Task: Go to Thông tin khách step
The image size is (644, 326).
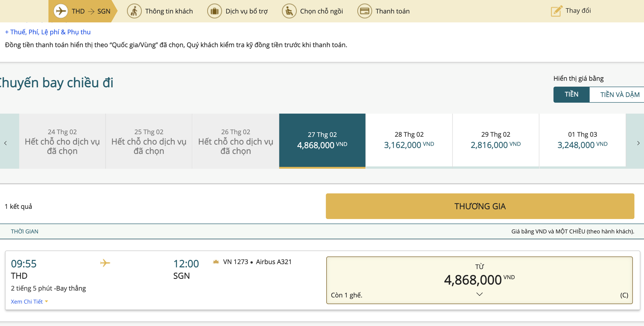Action: pos(169,11)
